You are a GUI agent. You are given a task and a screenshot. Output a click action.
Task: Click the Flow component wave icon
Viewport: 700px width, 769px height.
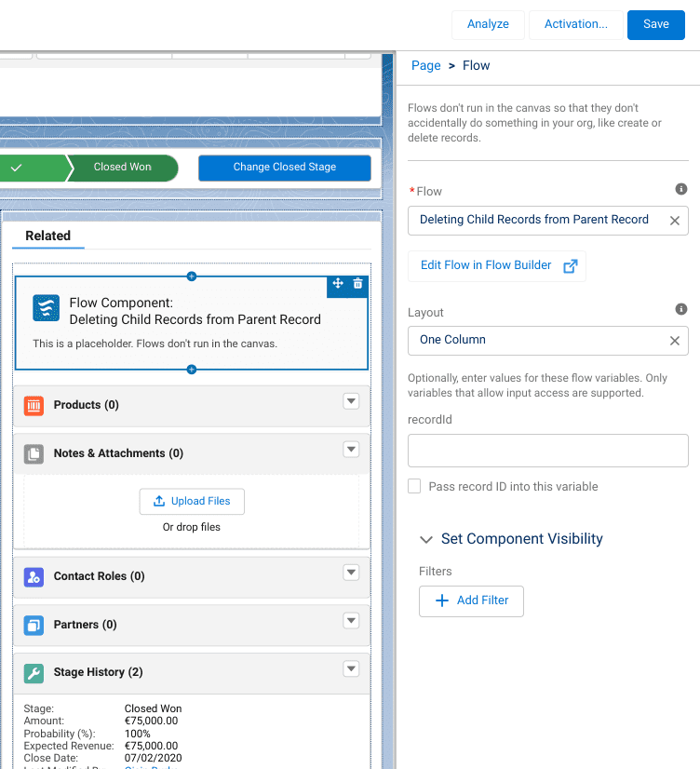point(47,308)
